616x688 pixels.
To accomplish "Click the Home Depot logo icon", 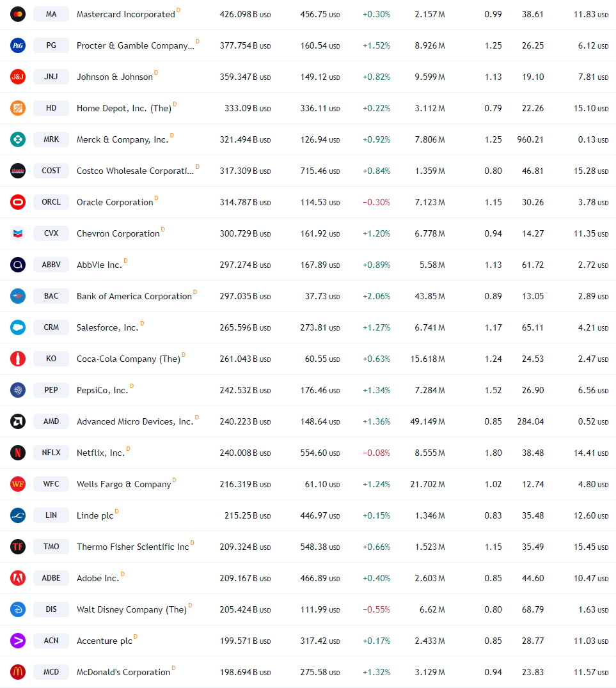I will (x=18, y=108).
